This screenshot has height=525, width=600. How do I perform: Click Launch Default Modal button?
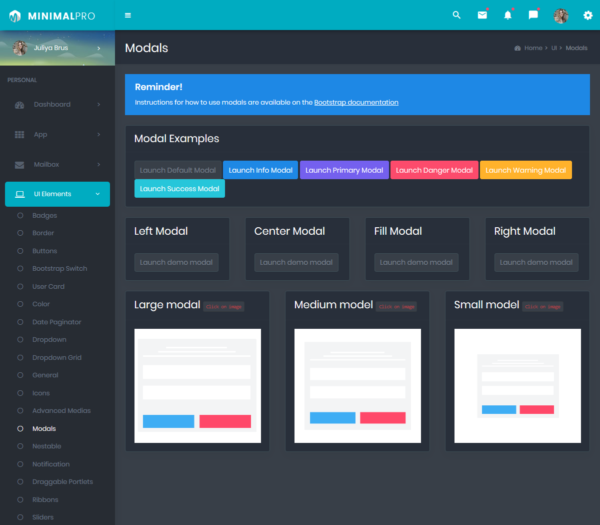[178, 170]
